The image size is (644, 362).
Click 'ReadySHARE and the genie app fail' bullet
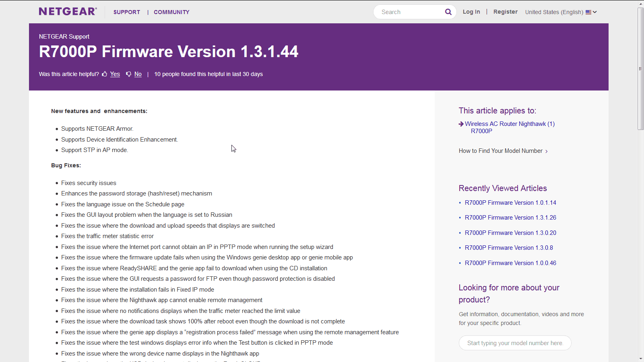pyautogui.click(x=194, y=268)
